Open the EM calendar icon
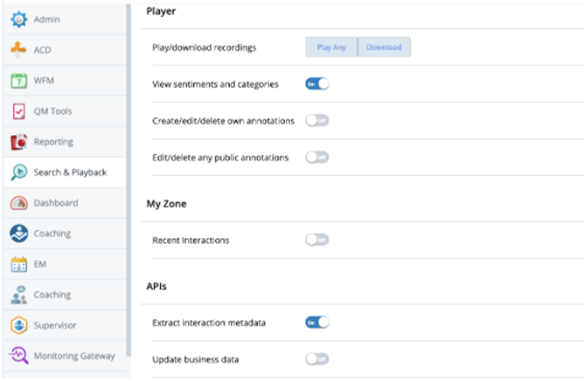 tap(19, 264)
